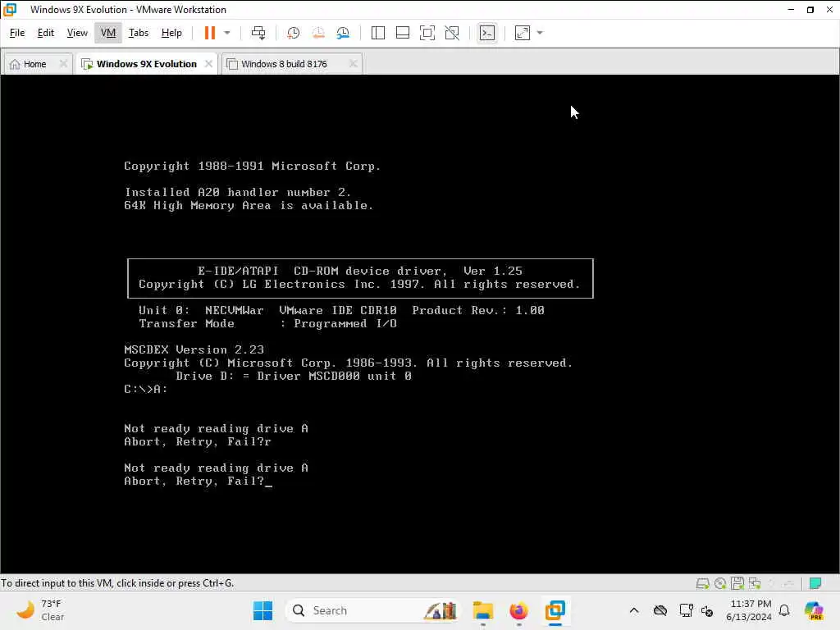
Task: Show hidden system tray icons
Action: 634,610
